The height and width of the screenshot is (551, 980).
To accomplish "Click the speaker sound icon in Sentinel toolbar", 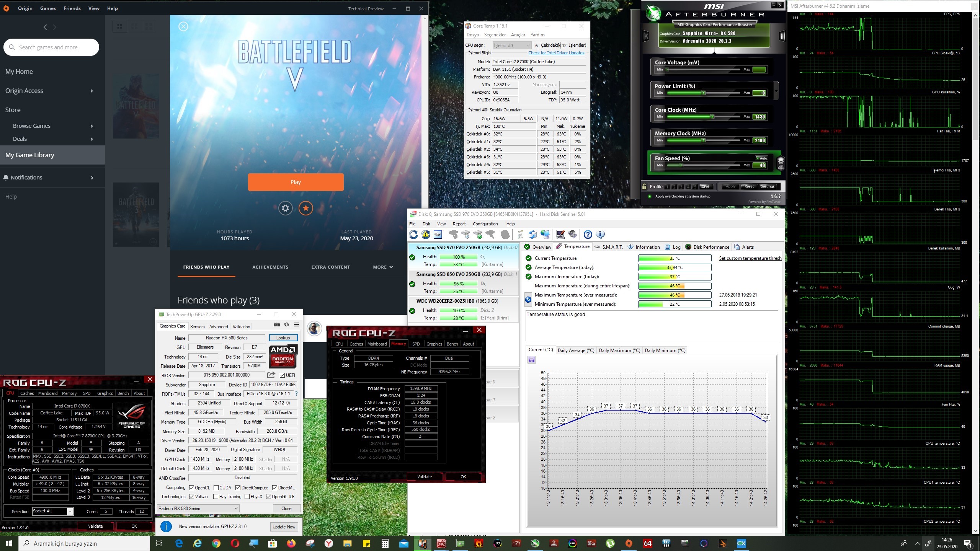I will pyautogui.click(x=573, y=235).
